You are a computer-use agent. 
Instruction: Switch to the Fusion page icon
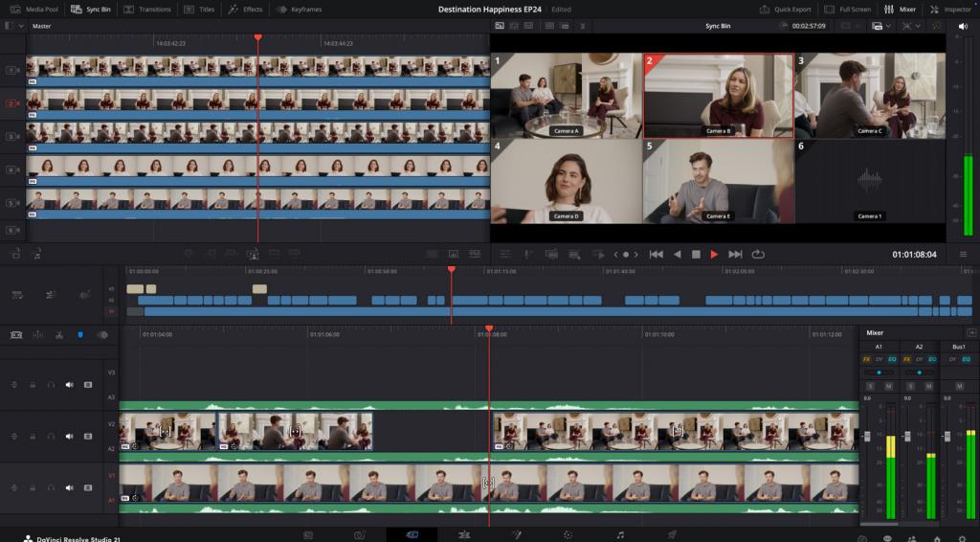pyautogui.click(x=516, y=535)
